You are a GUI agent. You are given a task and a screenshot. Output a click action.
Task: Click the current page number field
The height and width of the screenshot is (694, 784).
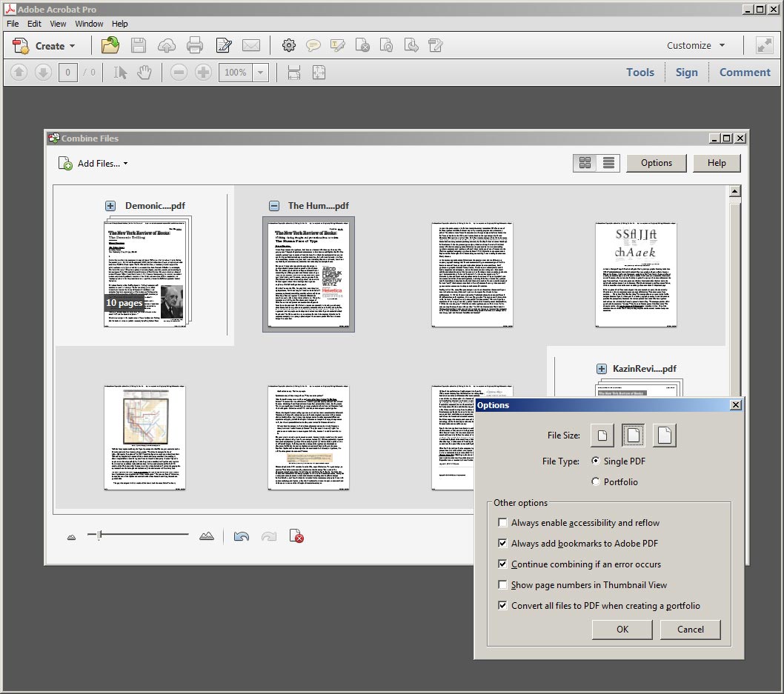tap(68, 73)
